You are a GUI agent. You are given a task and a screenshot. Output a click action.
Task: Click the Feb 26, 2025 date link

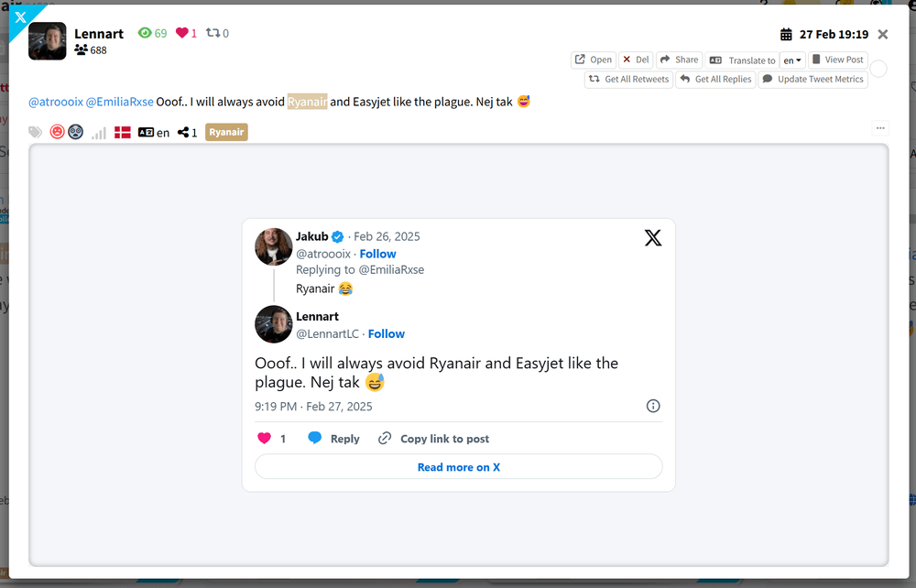[387, 236]
